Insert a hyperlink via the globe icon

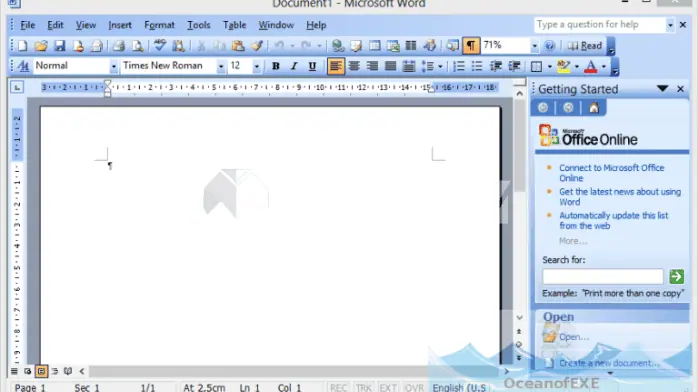point(338,46)
